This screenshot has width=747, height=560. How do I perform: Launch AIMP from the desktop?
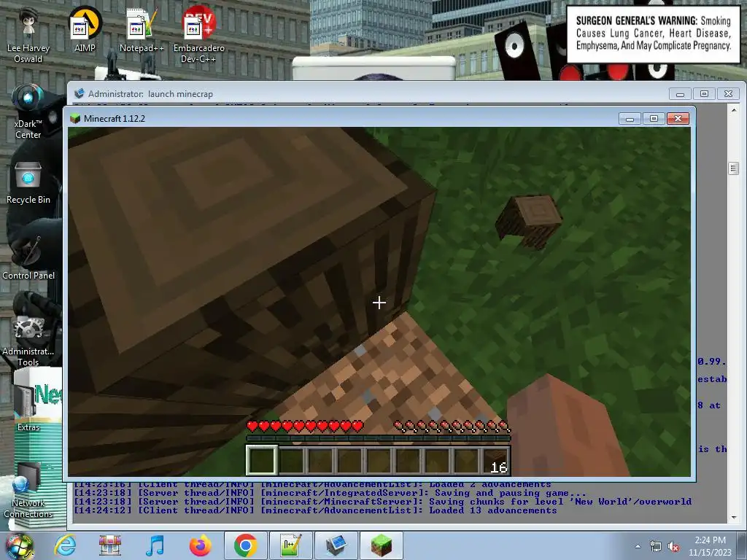click(x=85, y=29)
